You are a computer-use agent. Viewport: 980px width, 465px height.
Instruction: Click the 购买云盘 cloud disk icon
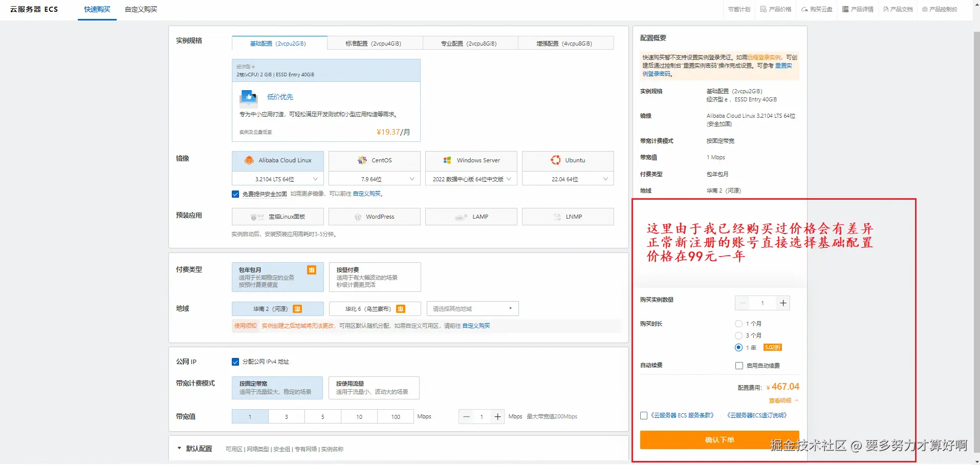pyautogui.click(x=804, y=9)
